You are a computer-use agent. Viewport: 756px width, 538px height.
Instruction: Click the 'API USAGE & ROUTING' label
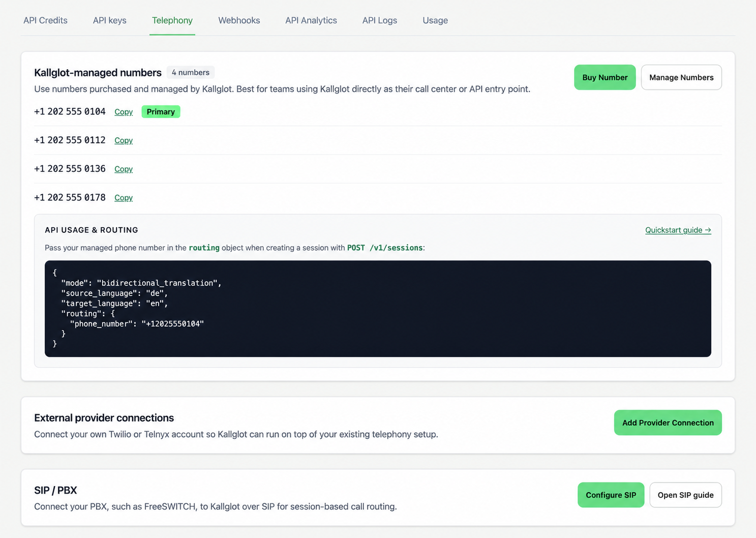[x=92, y=230]
